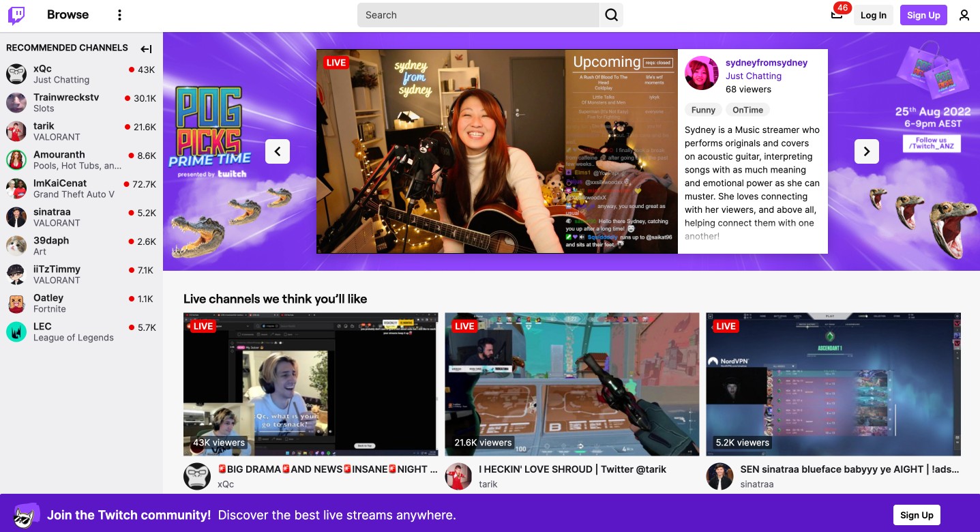Click sydneyfromsydney profile picture in carousel

tap(702, 73)
